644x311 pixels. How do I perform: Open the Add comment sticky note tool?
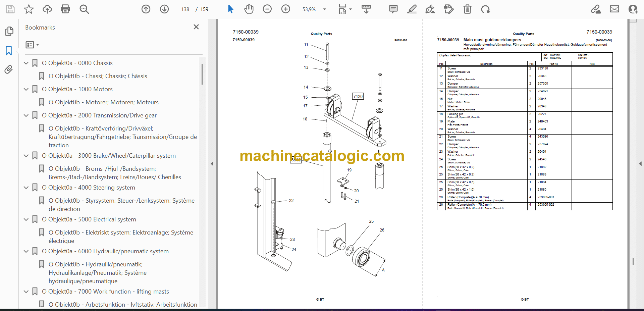click(x=393, y=9)
